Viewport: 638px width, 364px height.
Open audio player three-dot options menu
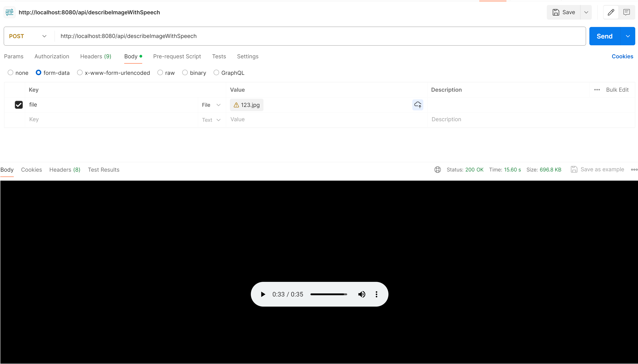click(x=376, y=294)
